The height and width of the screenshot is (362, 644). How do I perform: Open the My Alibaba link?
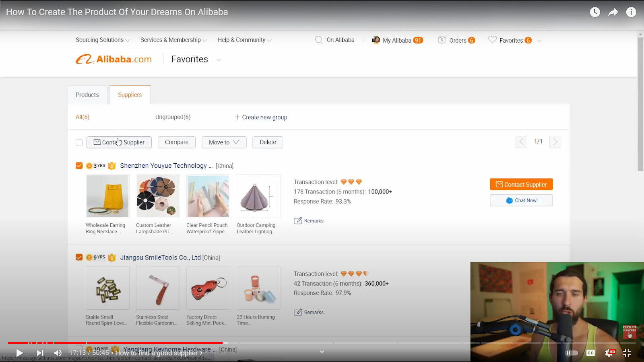(397, 40)
